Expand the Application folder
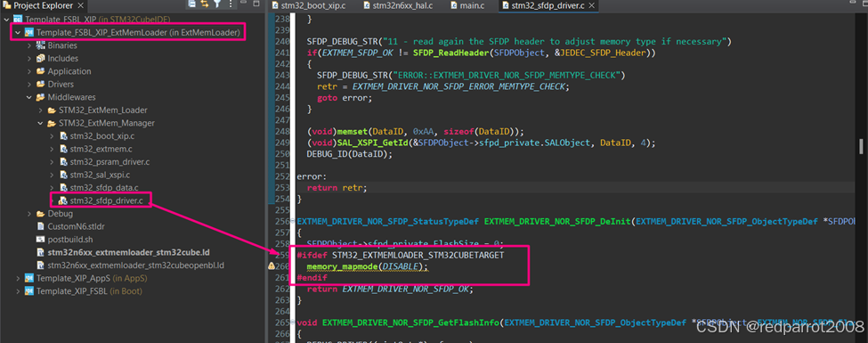The width and height of the screenshot is (868, 343). click(x=28, y=71)
